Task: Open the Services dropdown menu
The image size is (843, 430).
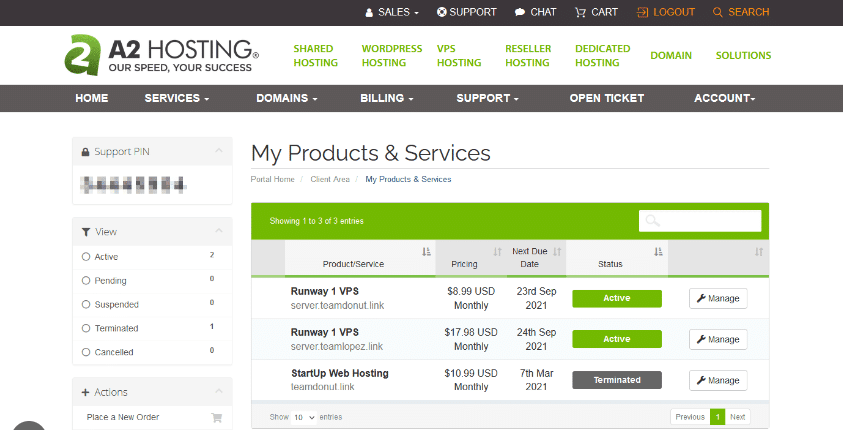Action: [x=176, y=98]
